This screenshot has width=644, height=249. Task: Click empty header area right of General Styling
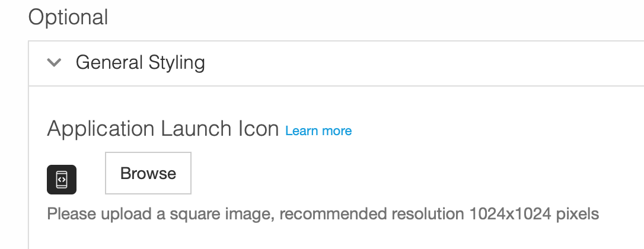[423, 63]
